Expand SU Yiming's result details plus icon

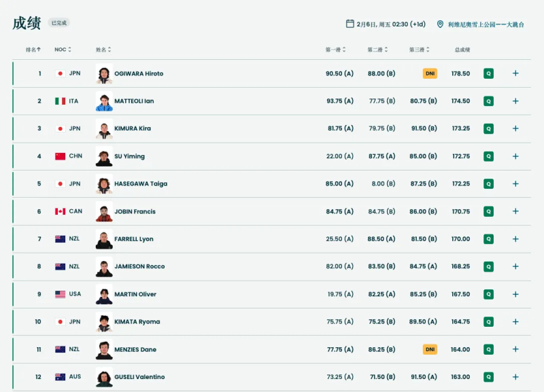(515, 156)
